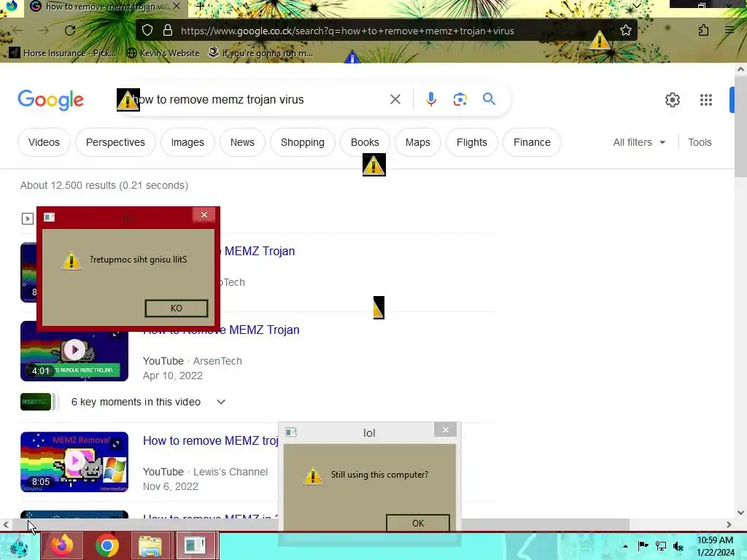Screen dimensions: 747x560
Task: Click the volume icon in system tray
Action: (678, 546)
